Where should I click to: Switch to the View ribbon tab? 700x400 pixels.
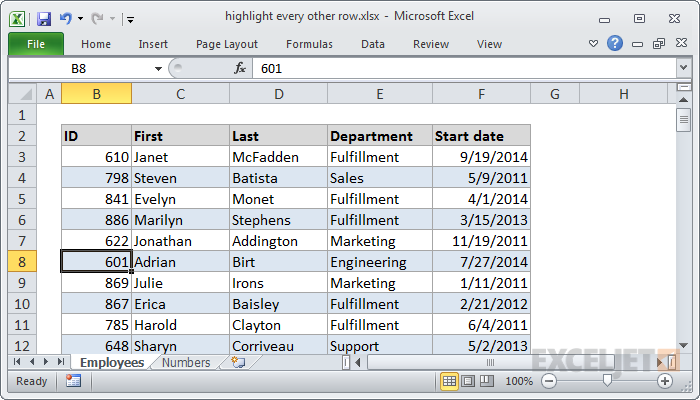pos(489,44)
